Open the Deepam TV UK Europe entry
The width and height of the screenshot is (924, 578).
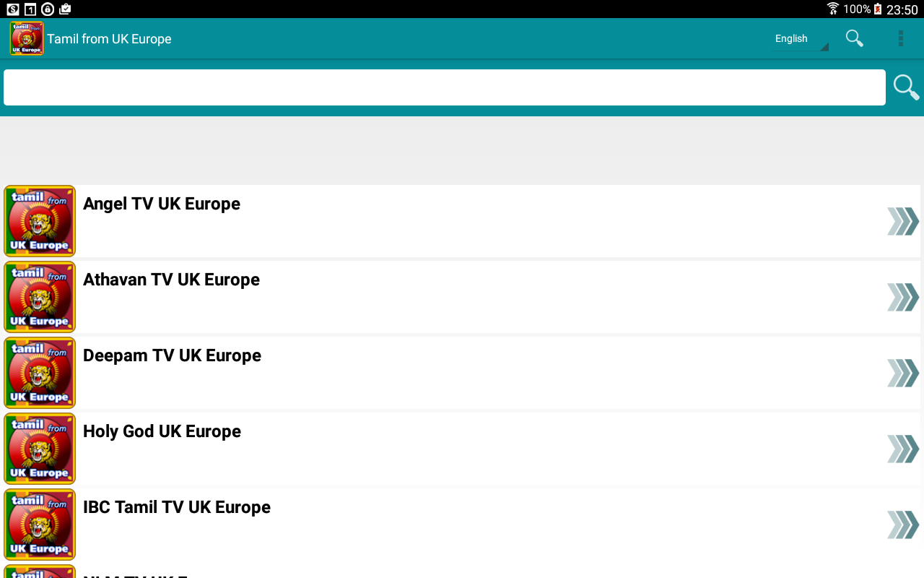[172, 355]
